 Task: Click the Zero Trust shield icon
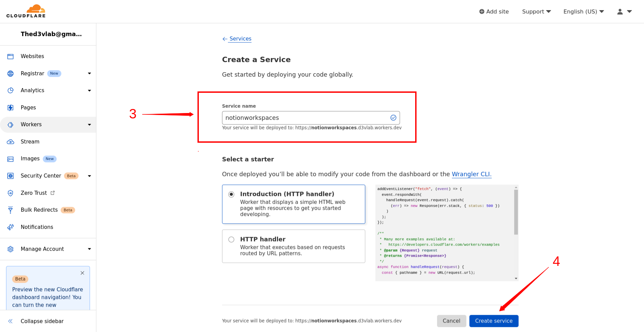tap(10, 193)
